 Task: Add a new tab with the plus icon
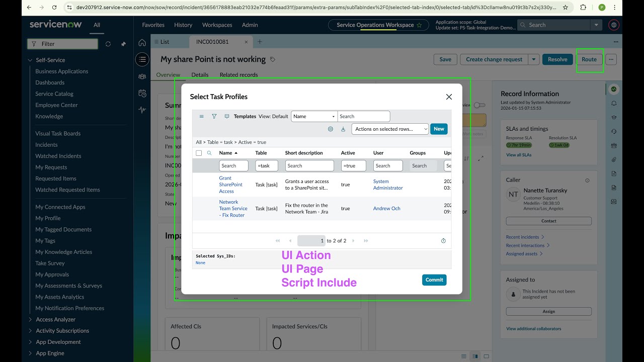click(x=260, y=42)
